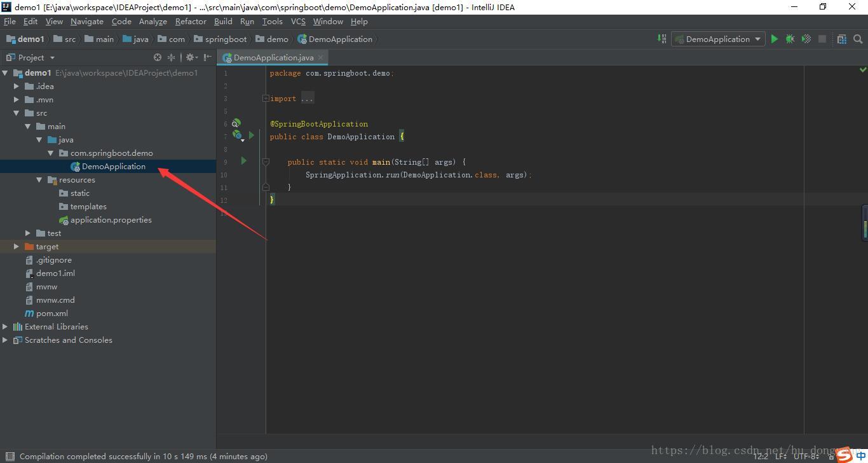Select application.properties Spring config file
This screenshot has height=463, width=868.
(x=105, y=219)
